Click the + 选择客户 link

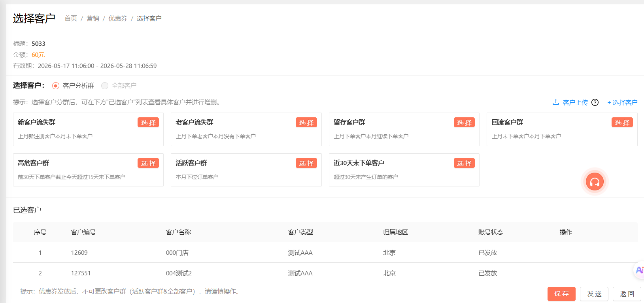coord(622,102)
